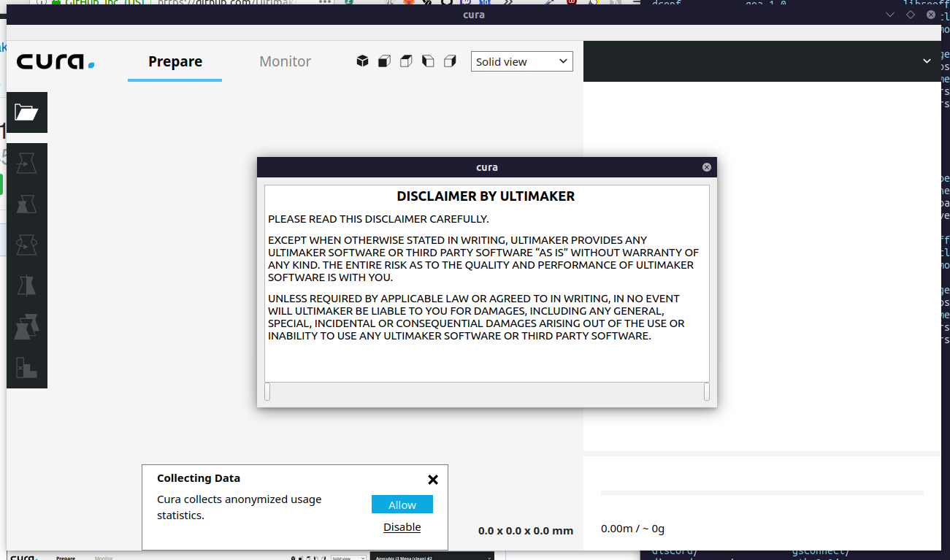Select the Rotate tool in the sidebar
Image resolution: width=950 pixels, height=560 pixels.
[x=26, y=245]
